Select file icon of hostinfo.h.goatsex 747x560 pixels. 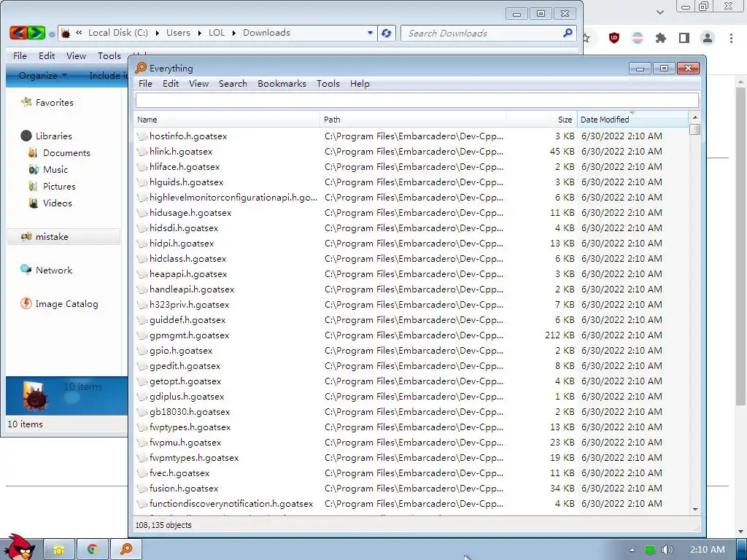click(x=142, y=136)
